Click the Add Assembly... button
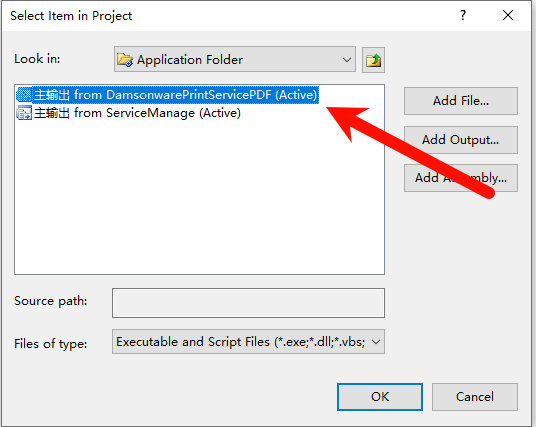This screenshot has height=427, width=536. [461, 178]
